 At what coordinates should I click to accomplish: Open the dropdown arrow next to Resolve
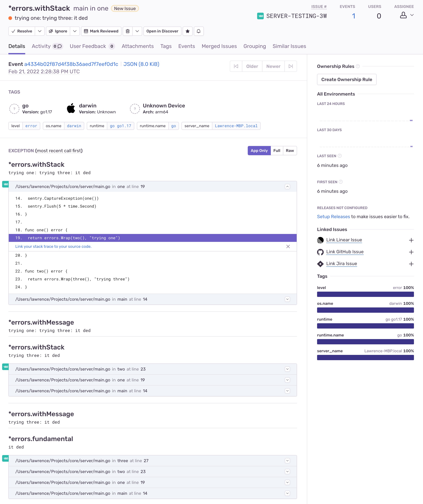coord(40,31)
